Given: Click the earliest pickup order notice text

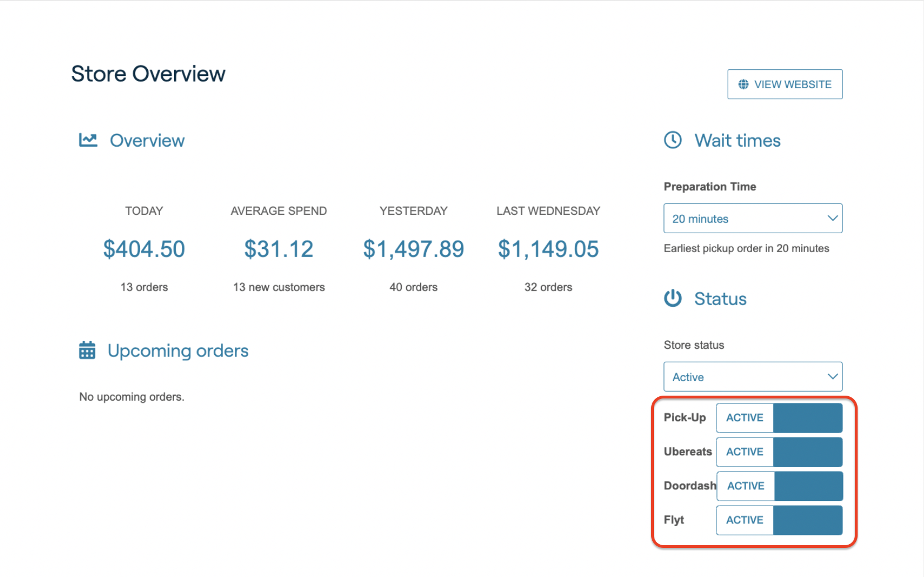Looking at the screenshot, I should (746, 248).
